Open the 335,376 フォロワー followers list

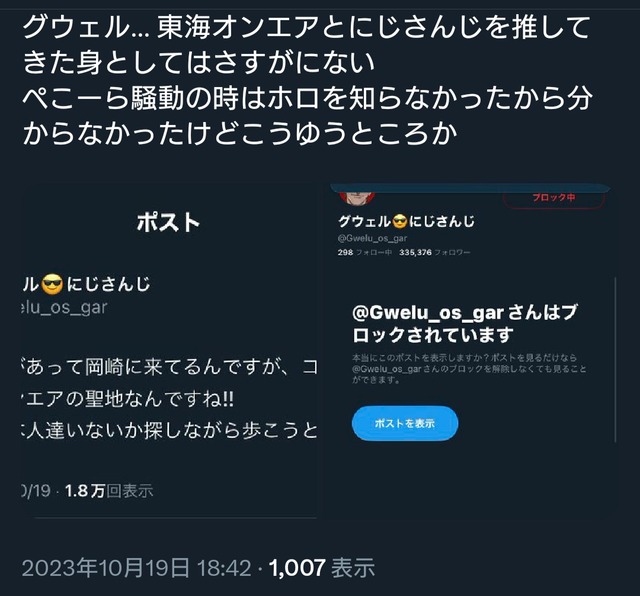click(x=435, y=253)
